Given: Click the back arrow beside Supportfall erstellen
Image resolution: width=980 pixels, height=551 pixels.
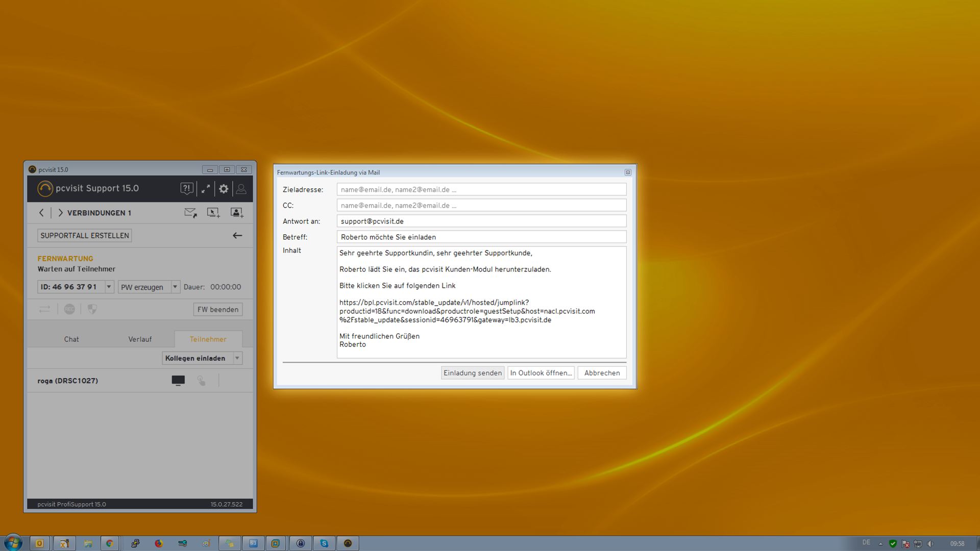Looking at the screenshot, I should (x=237, y=235).
